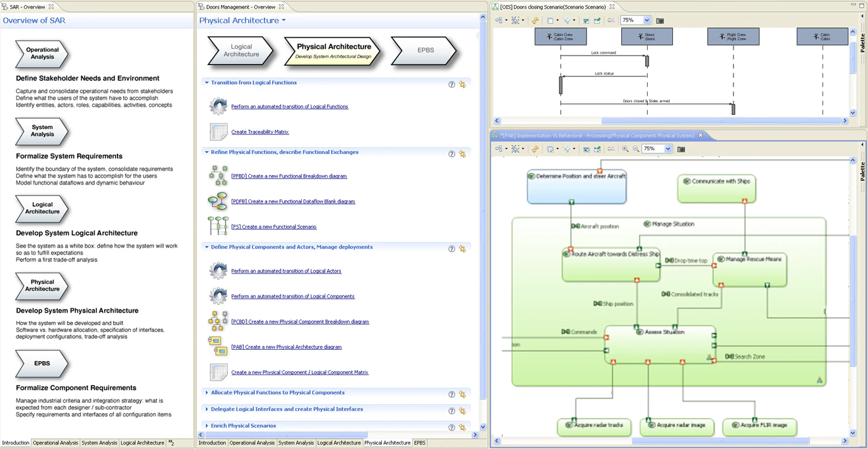Zoom out of the Implementation Vs Behavioral diagram
The width and height of the screenshot is (868, 449).
point(636,149)
